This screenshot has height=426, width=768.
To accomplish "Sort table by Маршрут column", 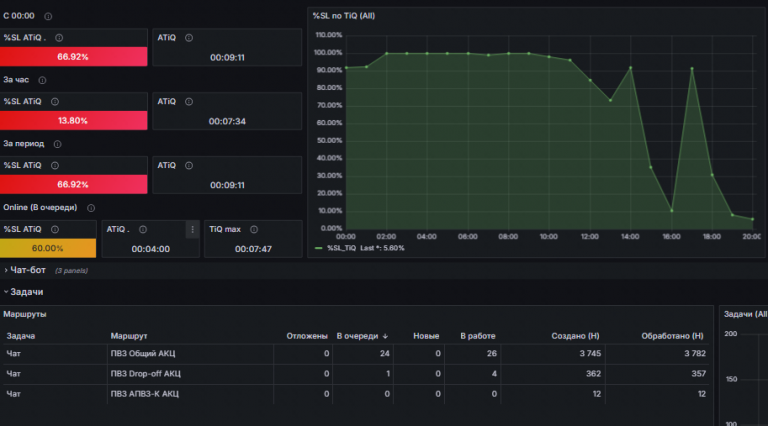I will (129, 336).
